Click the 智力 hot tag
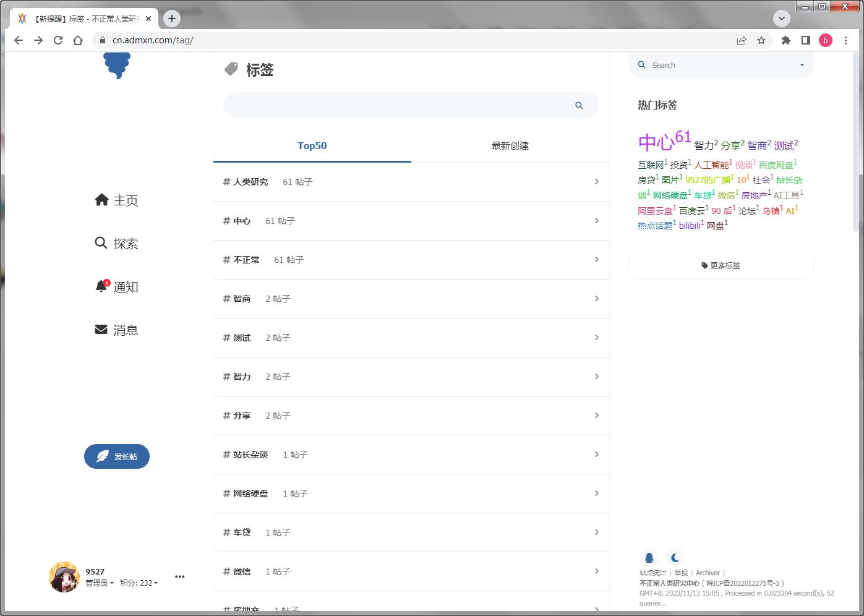864x616 pixels. coord(706,145)
